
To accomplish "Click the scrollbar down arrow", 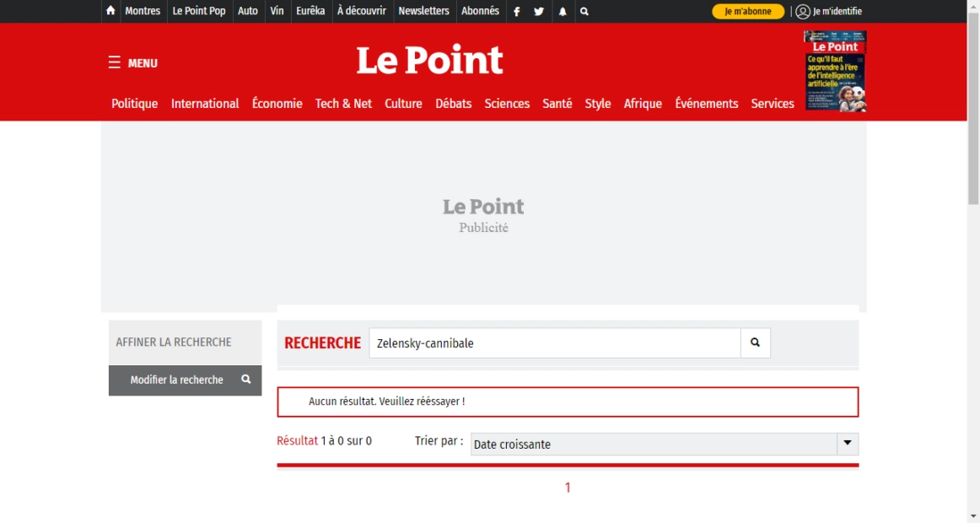I will point(973,517).
